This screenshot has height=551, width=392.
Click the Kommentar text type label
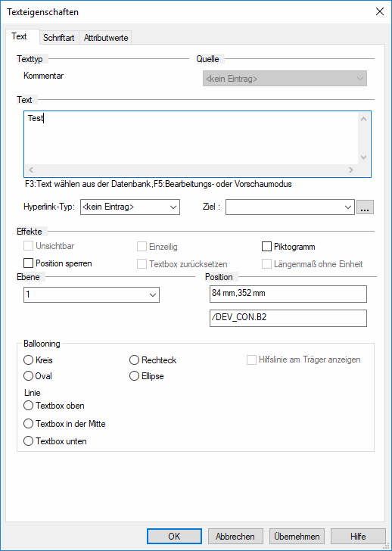tap(44, 76)
